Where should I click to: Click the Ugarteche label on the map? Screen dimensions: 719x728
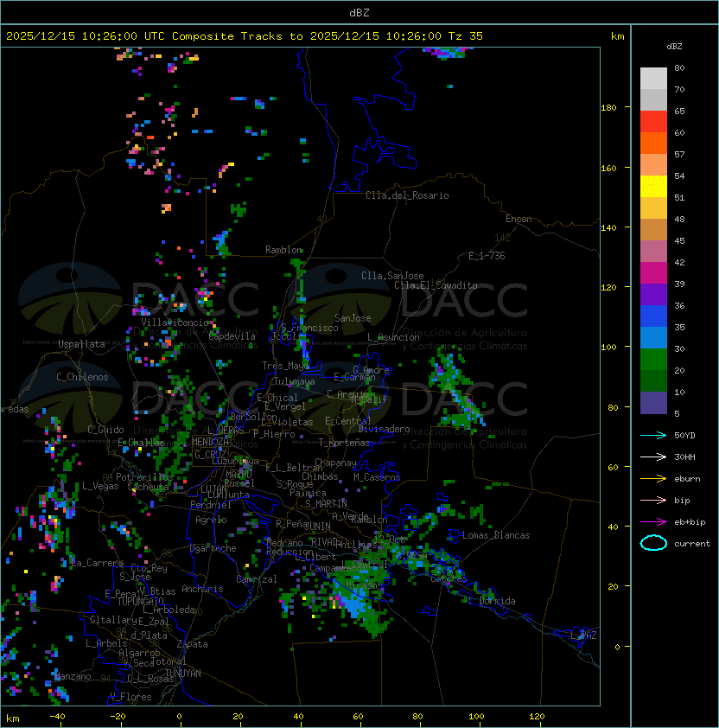tap(213, 548)
